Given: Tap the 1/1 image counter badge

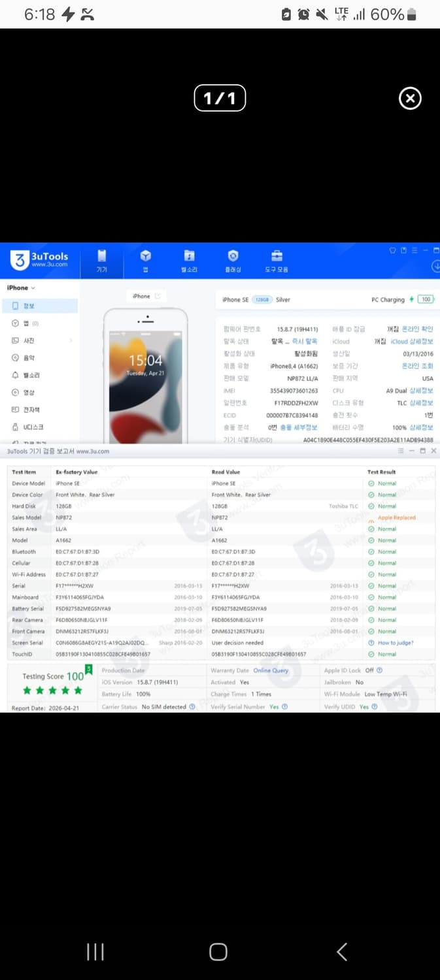Looking at the screenshot, I should (220, 98).
